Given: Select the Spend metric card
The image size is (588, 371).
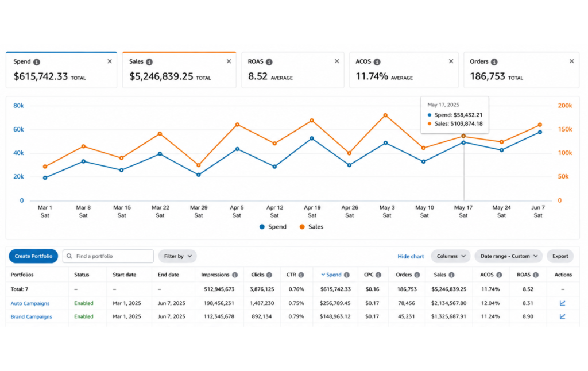Looking at the screenshot, I should point(61,70).
